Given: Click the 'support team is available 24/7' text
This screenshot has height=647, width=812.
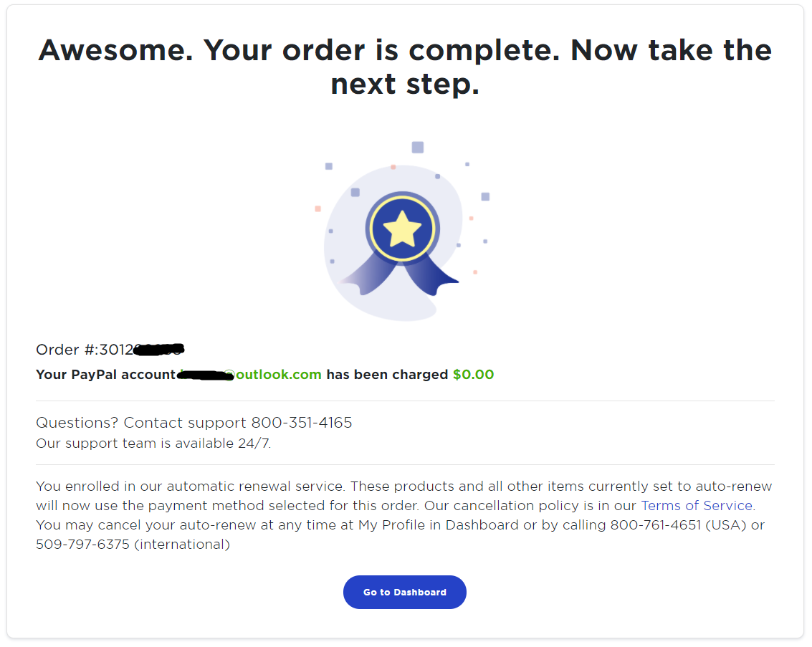Looking at the screenshot, I should pyautogui.click(x=153, y=443).
